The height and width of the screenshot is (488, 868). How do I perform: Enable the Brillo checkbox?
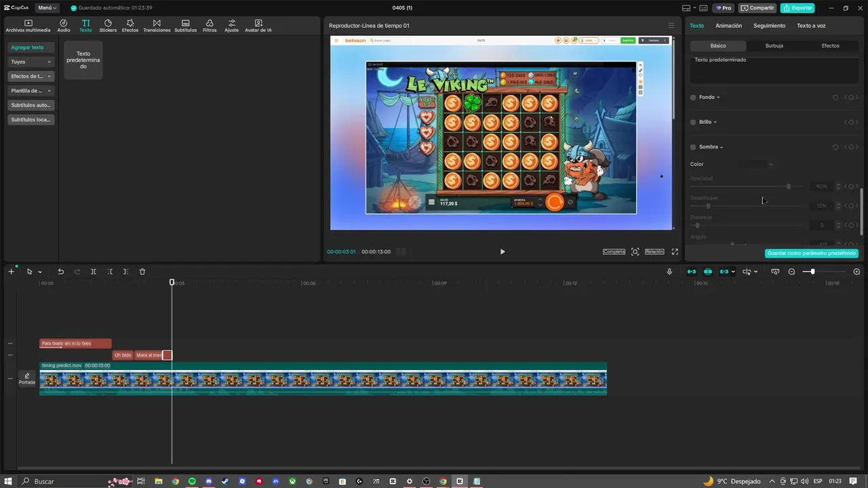coord(693,122)
